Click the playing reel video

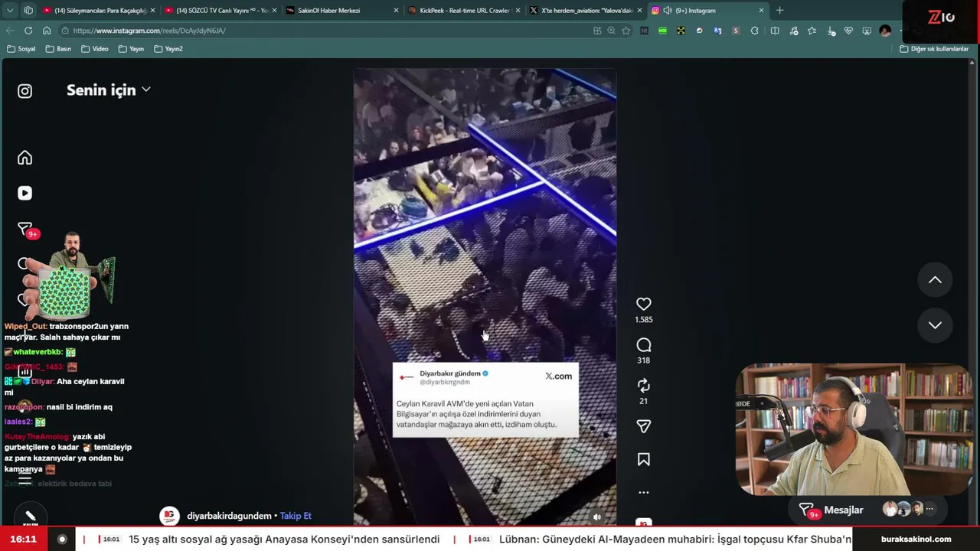[485, 297]
